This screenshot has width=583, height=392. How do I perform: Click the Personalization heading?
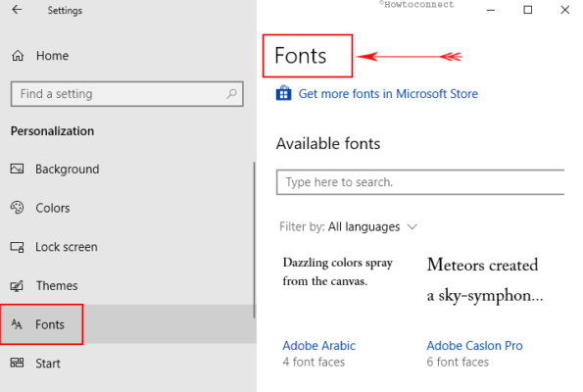point(53,131)
